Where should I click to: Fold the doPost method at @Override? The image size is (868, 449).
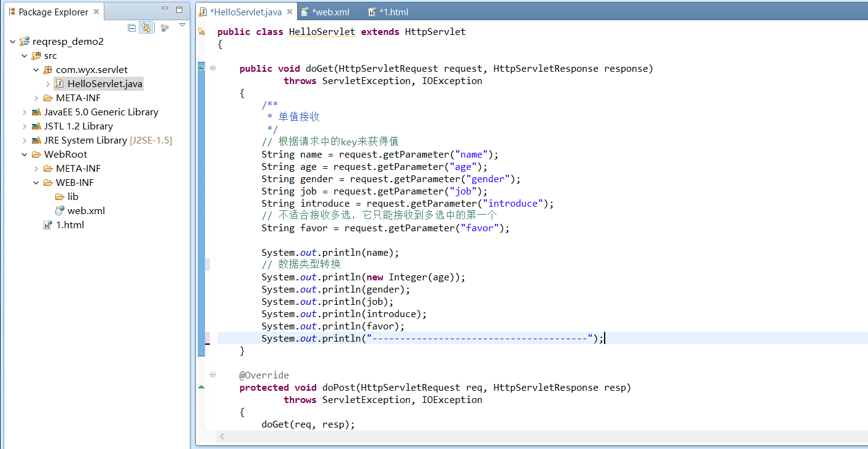pyautogui.click(x=212, y=375)
